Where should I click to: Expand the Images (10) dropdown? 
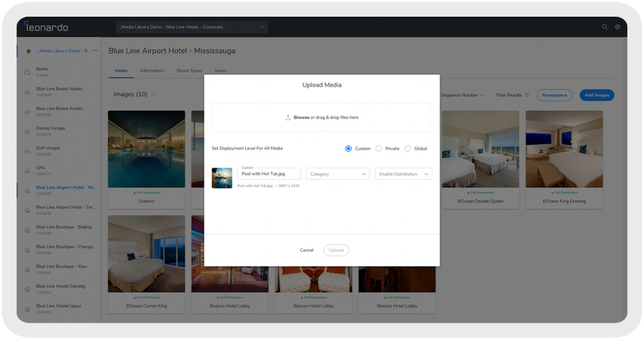pos(135,95)
